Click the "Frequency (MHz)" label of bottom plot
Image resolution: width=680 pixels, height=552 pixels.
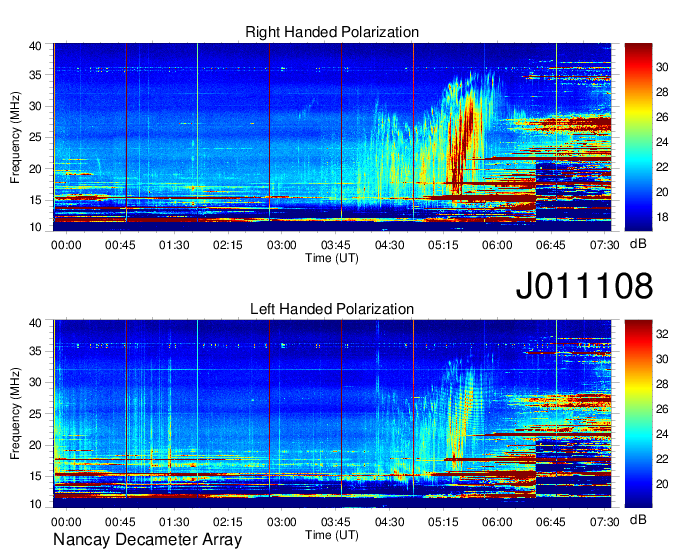(x=15, y=414)
